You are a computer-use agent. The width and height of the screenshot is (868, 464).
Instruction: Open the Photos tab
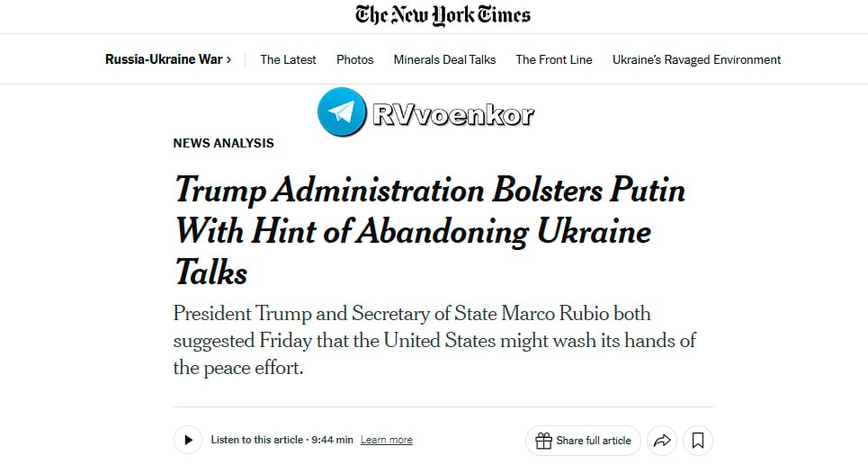tap(354, 59)
